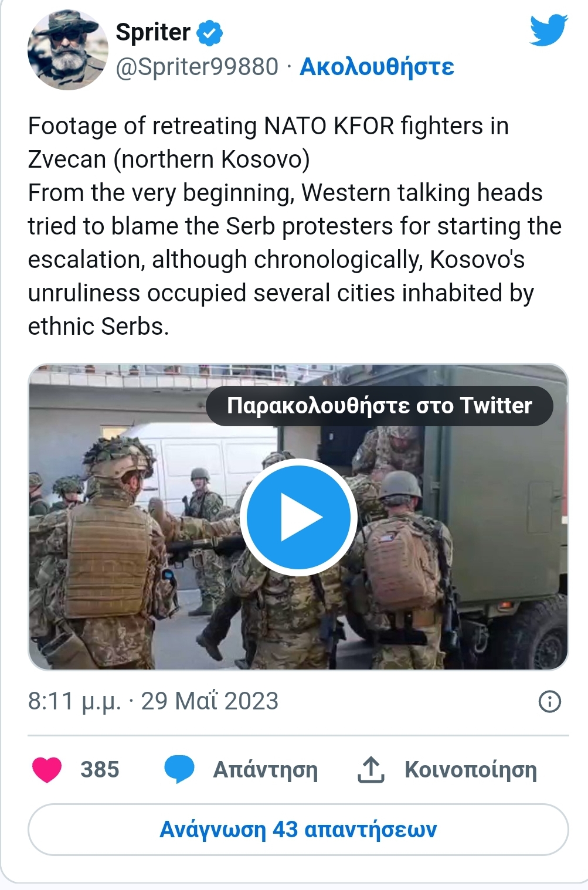
Task: Click the Κοινοποίηση share label
Action: coord(471,770)
